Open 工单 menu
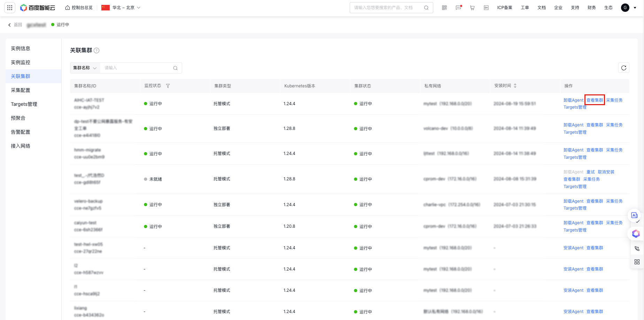Viewport: 644px width, 320px height. click(x=525, y=8)
